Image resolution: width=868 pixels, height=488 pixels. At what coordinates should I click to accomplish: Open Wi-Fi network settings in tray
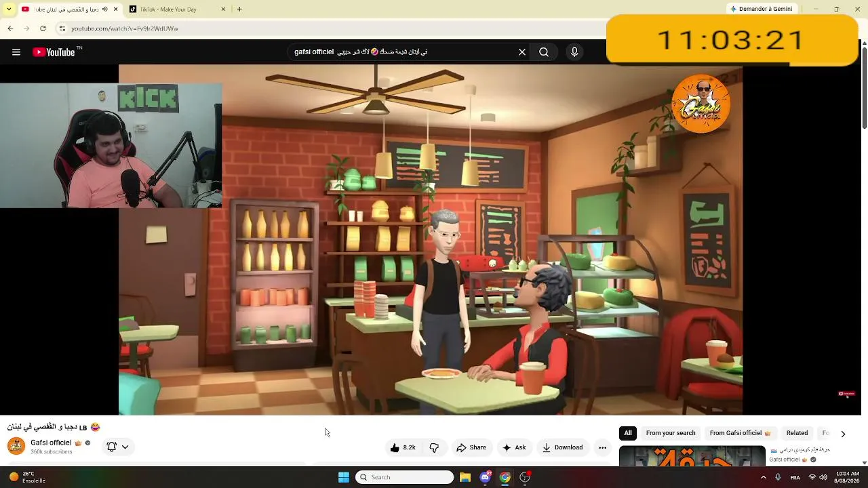(x=812, y=477)
